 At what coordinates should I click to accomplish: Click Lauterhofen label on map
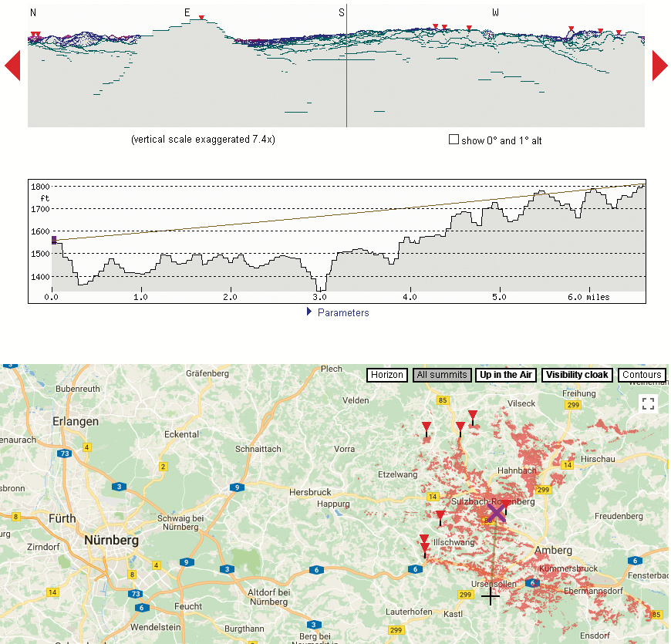(x=409, y=612)
